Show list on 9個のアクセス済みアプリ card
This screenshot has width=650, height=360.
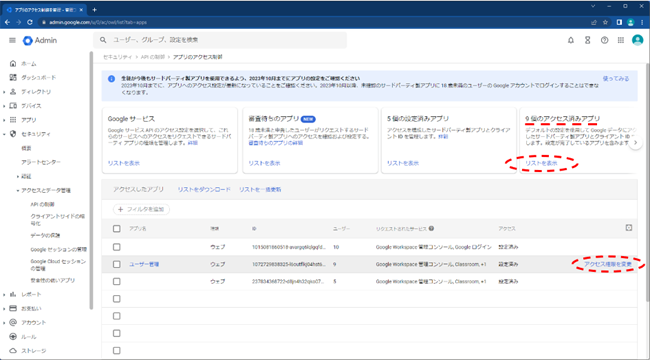click(x=541, y=163)
